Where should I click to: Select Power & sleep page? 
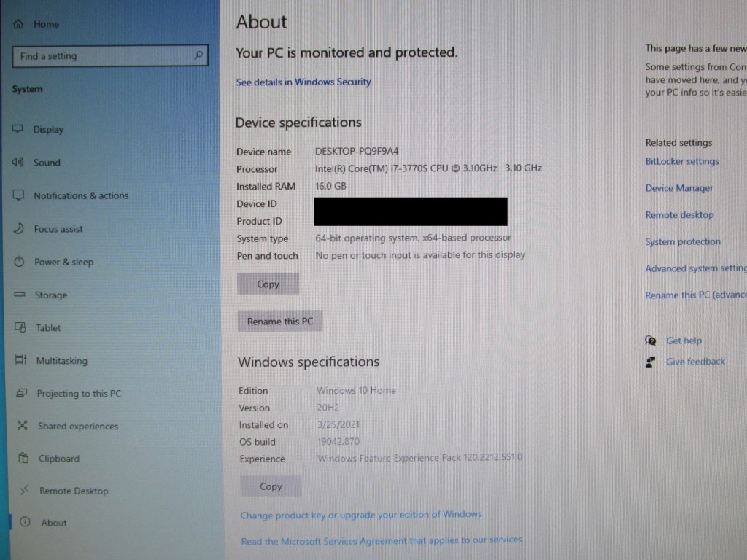[64, 262]
